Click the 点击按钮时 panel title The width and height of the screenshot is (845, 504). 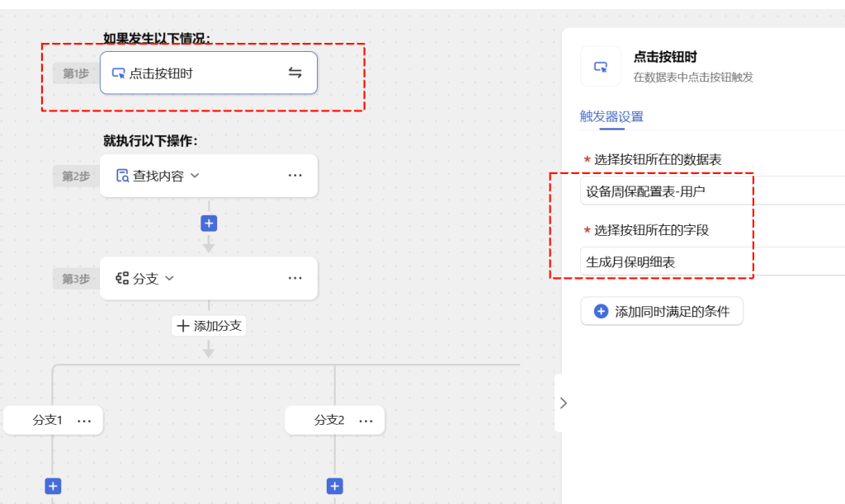click(665, 57)
